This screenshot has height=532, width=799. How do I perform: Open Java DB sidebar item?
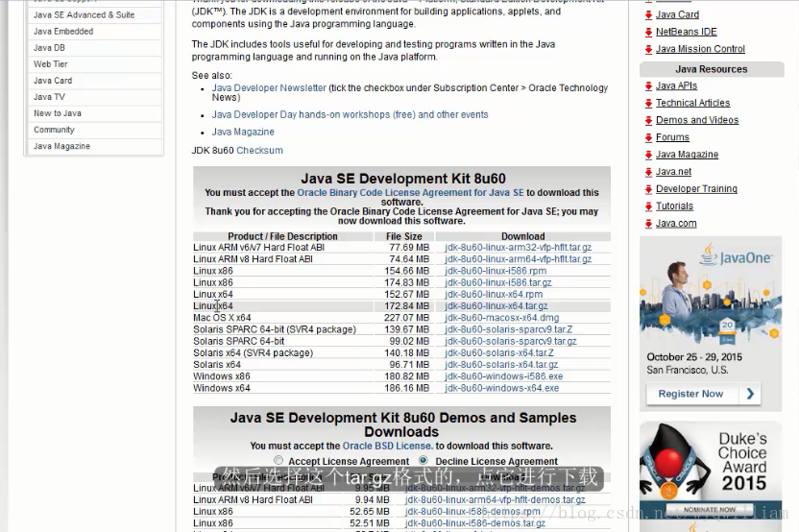[x=95, y=47]
